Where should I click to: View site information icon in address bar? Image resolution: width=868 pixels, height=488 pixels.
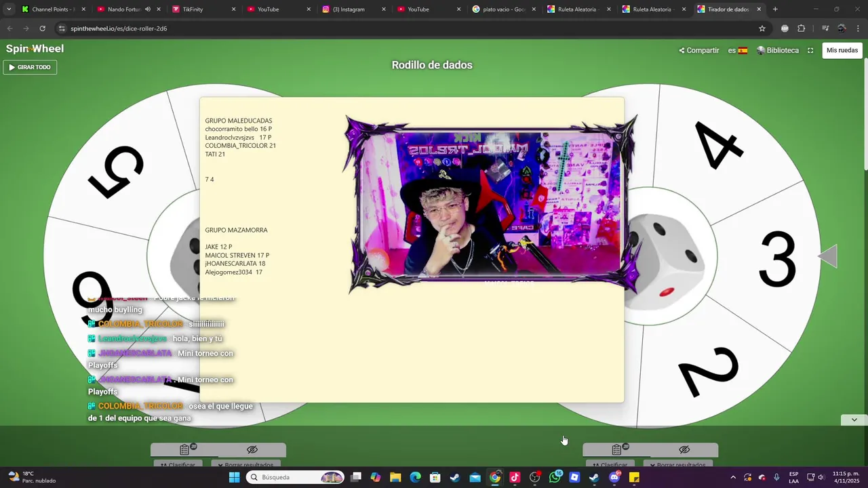click(x=62, y=28)
